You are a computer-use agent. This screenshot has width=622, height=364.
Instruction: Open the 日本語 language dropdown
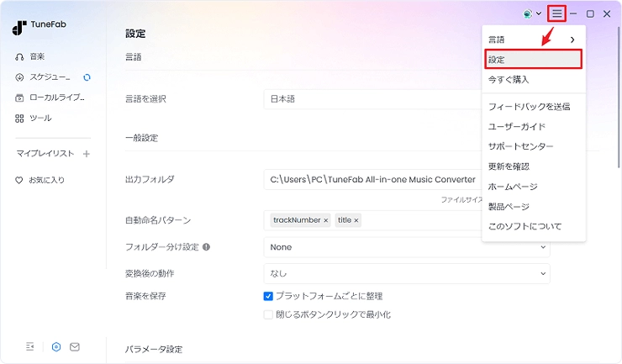[373, 99]
